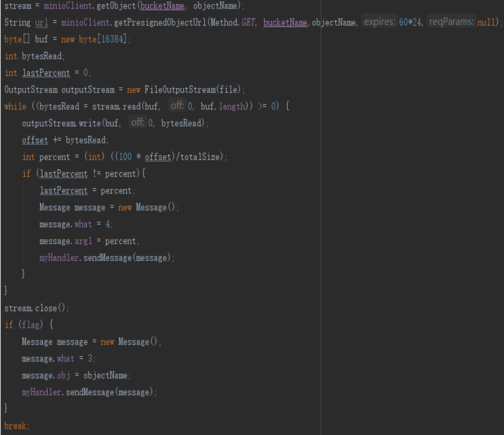Screen dimensions: 504x435
Task: Click the 'reqParams:' parameter hint
Action: [x=451, y=22]
